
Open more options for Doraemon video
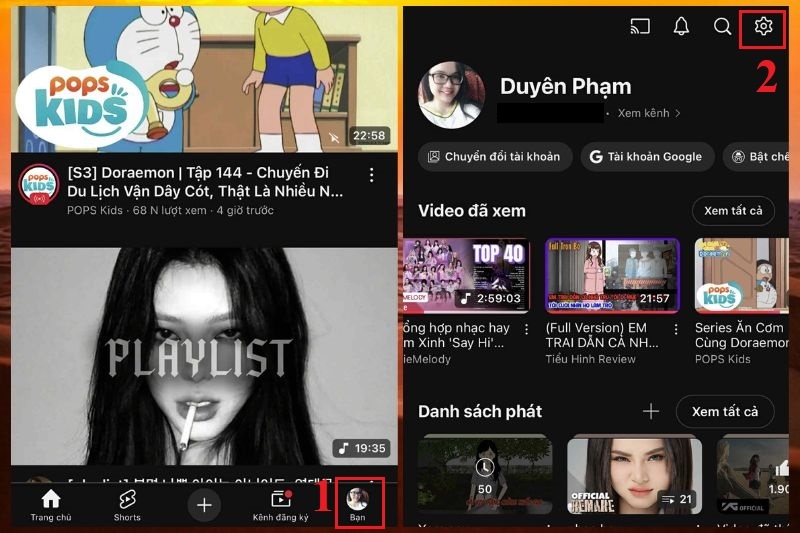tap(371, 175)
